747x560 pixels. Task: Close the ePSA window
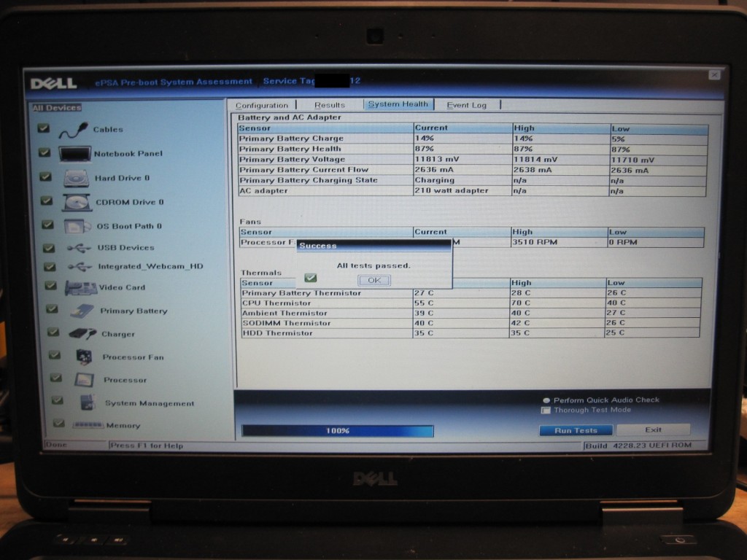click(x=715, y=75)
